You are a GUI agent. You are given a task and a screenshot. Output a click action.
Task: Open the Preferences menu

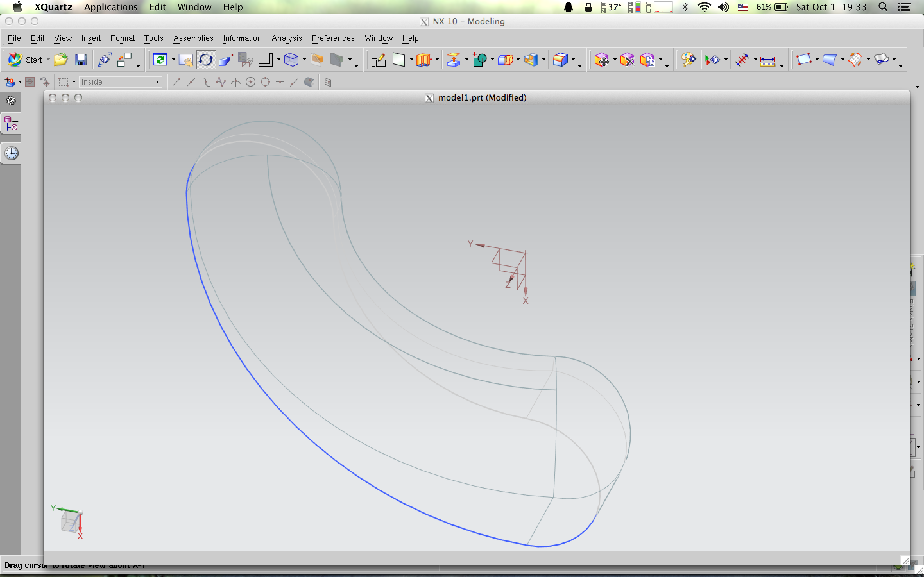point(333,38)
